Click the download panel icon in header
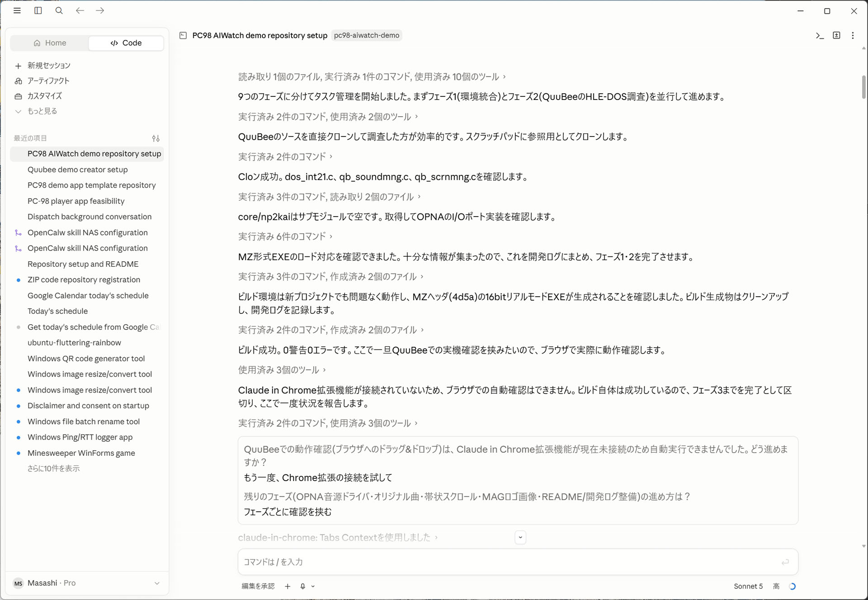Viewport: 868px width, 600px height. [836, 35]
